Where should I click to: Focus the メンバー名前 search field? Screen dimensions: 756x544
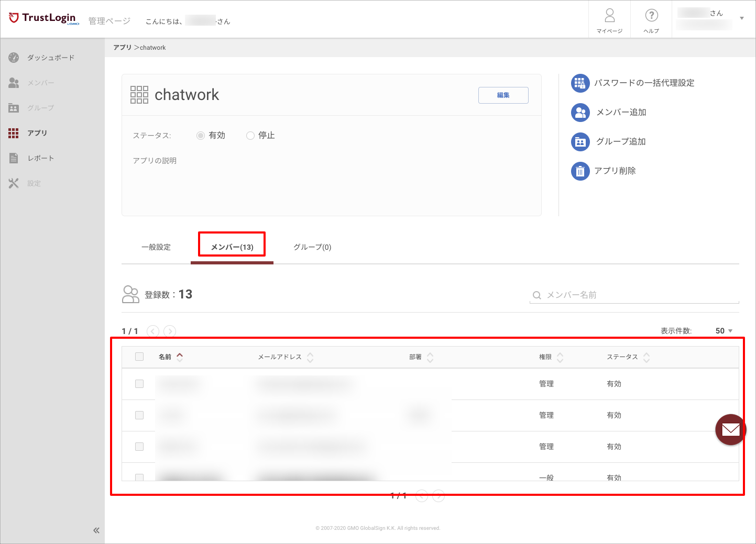pos(634,295)
